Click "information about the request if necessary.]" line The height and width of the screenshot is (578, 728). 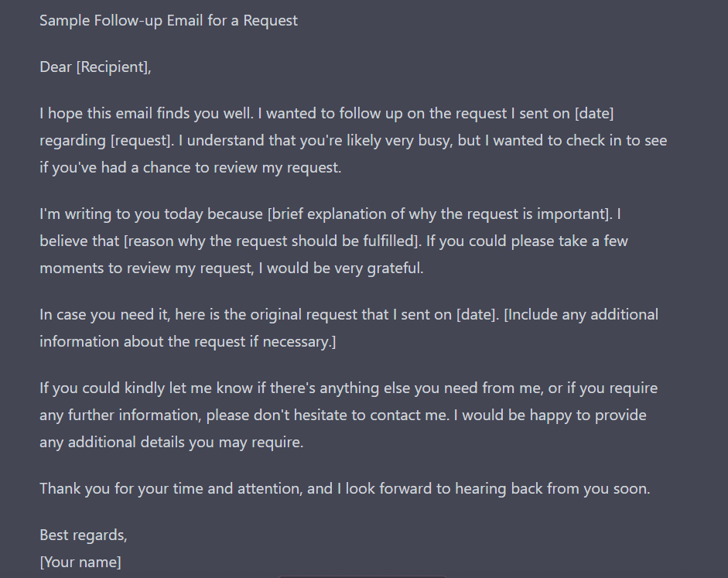coord(187,342)
